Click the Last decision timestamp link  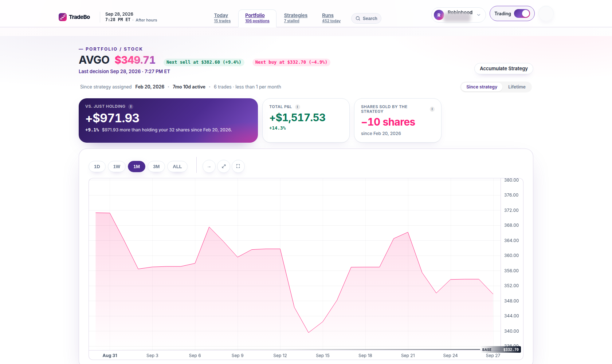pyautogui.click(x=124, y=72)
